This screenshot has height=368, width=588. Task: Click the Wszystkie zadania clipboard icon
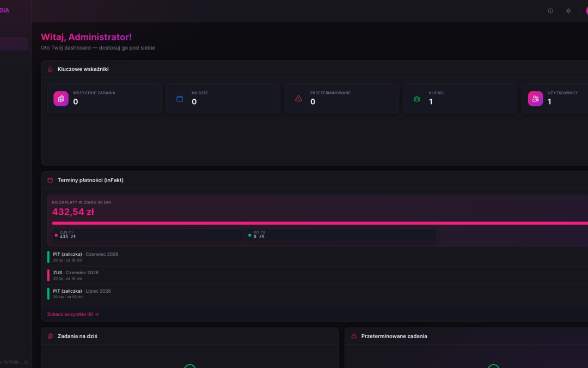tap(61, 99)
